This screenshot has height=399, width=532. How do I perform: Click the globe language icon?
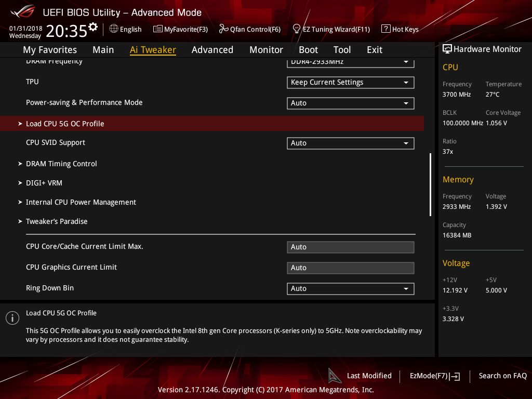(x=114, y=29)
